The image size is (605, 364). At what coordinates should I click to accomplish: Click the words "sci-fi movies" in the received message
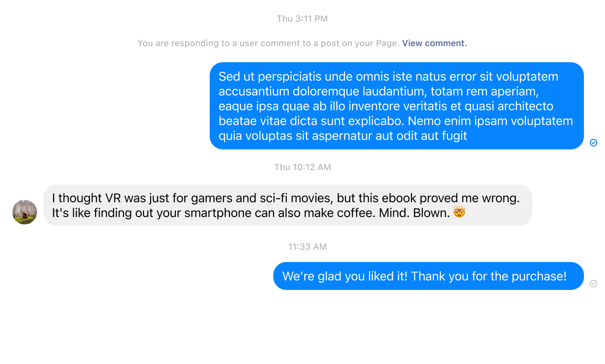click(295, 198)
